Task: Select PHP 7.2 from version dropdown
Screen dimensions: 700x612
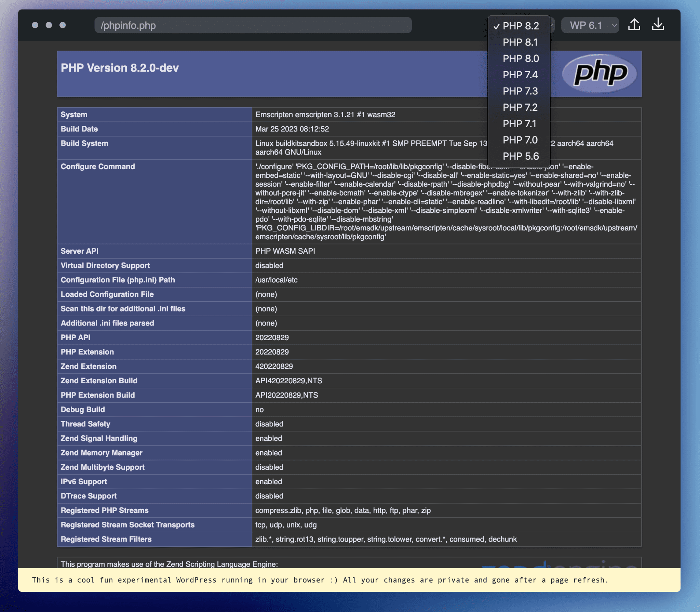Action: tap(520, 107)
